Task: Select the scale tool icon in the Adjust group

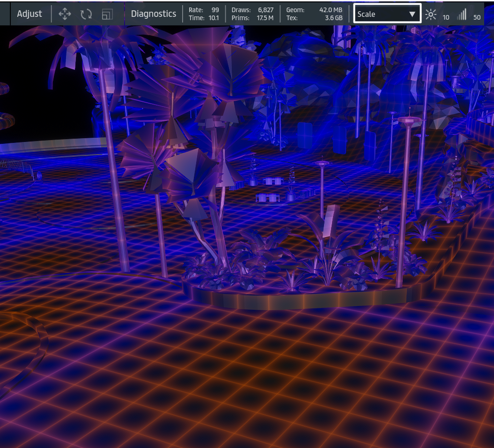Action: (x=107, y=14)
